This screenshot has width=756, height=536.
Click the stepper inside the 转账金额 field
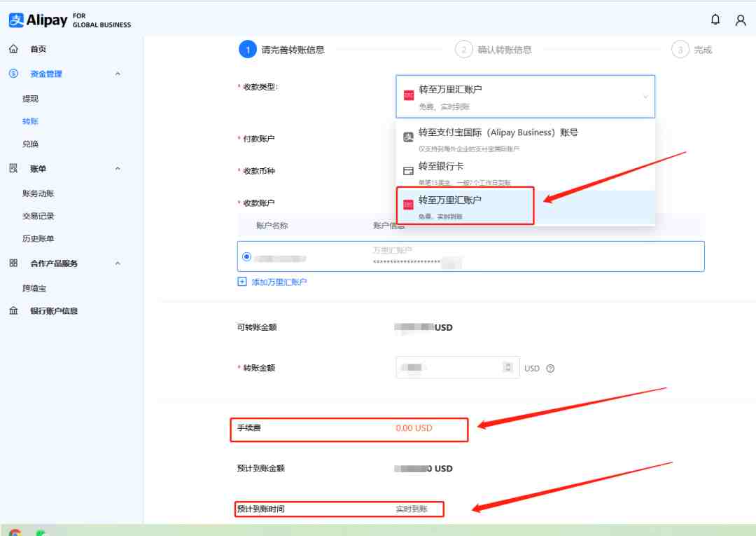pos(507,368)
